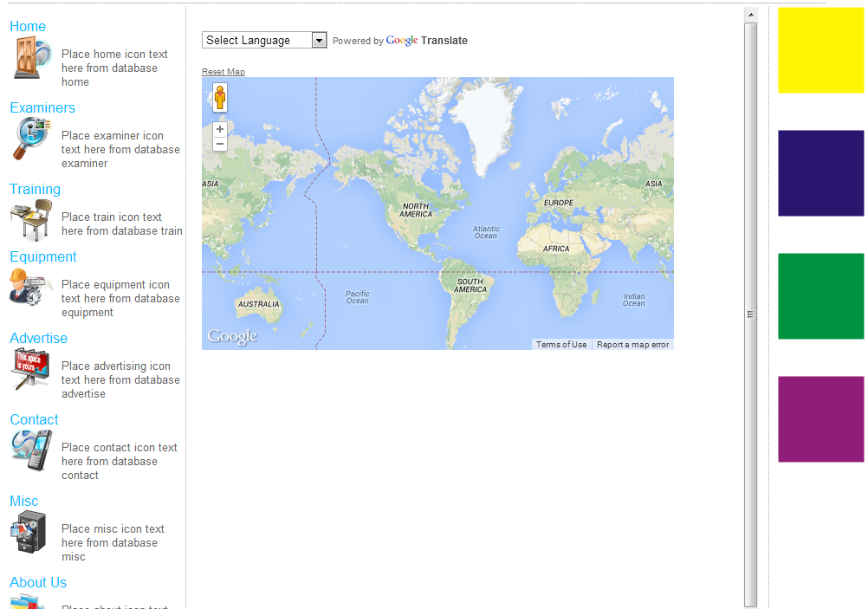
Task: Select the magenta color block
Action: point(821,419)
